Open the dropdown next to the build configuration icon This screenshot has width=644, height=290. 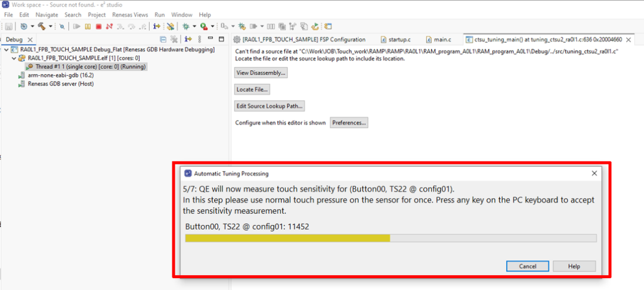(x=32, y=26)
